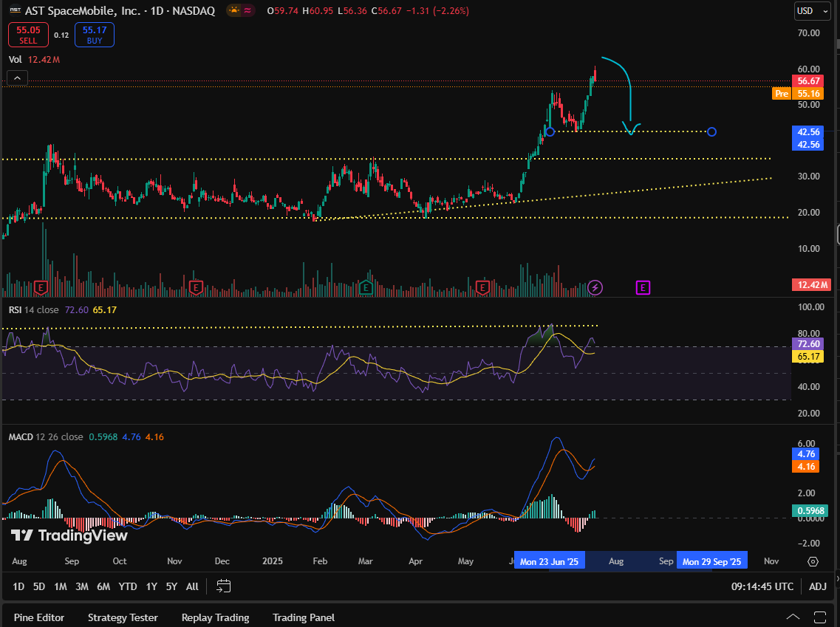Select the YTD time range

[128, 586]
